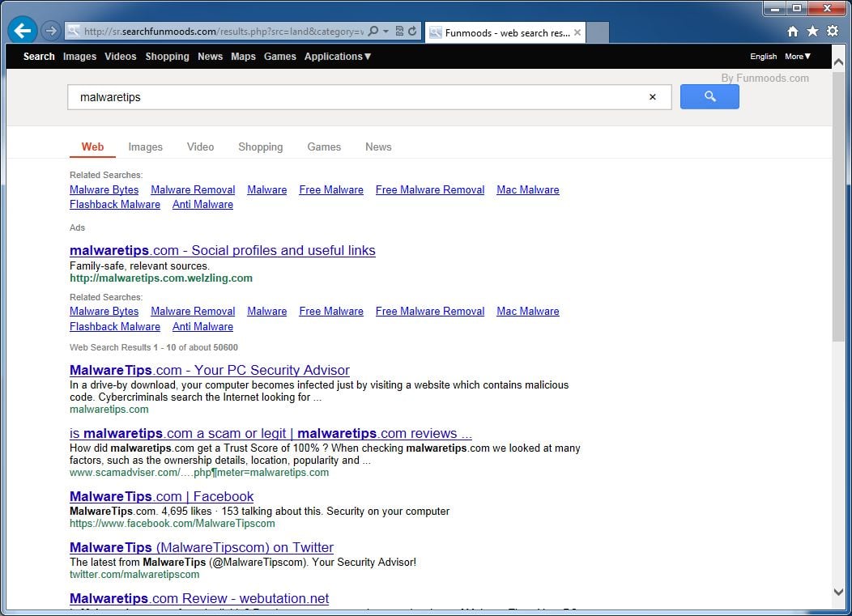
Task: Click the scrollbar up arrow
Action: [x=838, y=62]
